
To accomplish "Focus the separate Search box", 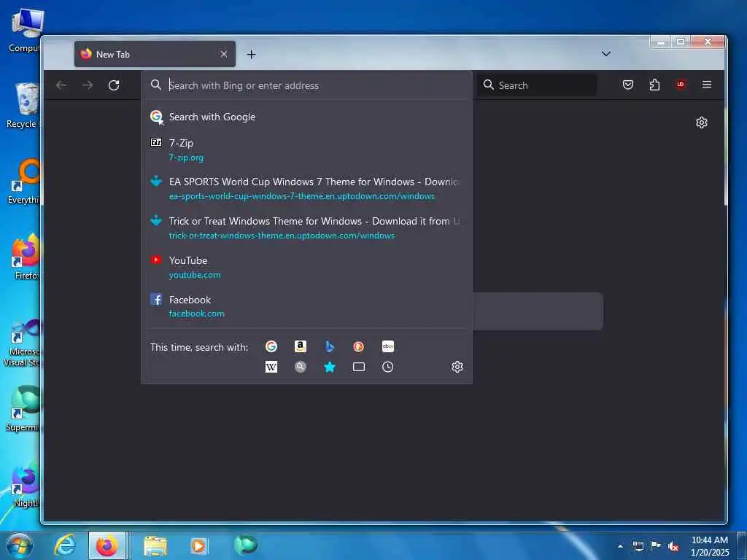I will (x=537, y=85).
